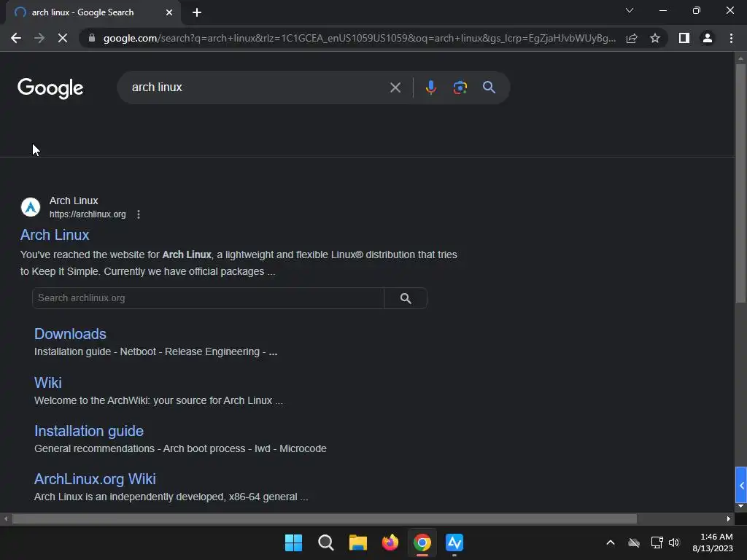Open clock showing 1:46 AM
The width and height of the screenshot is (747, 560).
(x=713, y=542)
